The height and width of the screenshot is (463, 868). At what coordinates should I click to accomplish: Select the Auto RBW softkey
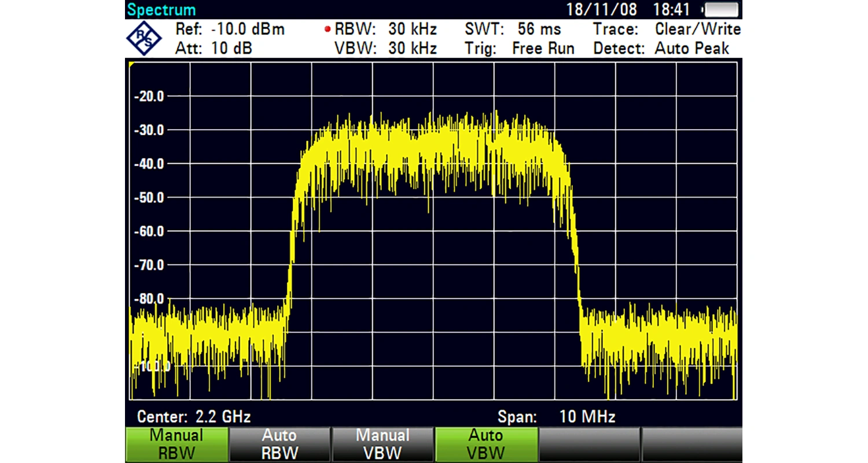point(279,444)
